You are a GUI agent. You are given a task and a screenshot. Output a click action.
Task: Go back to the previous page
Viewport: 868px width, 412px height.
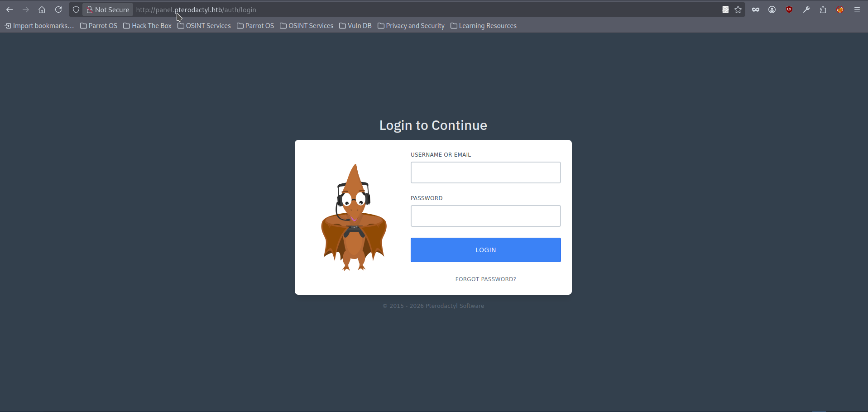tap(10, 10)
